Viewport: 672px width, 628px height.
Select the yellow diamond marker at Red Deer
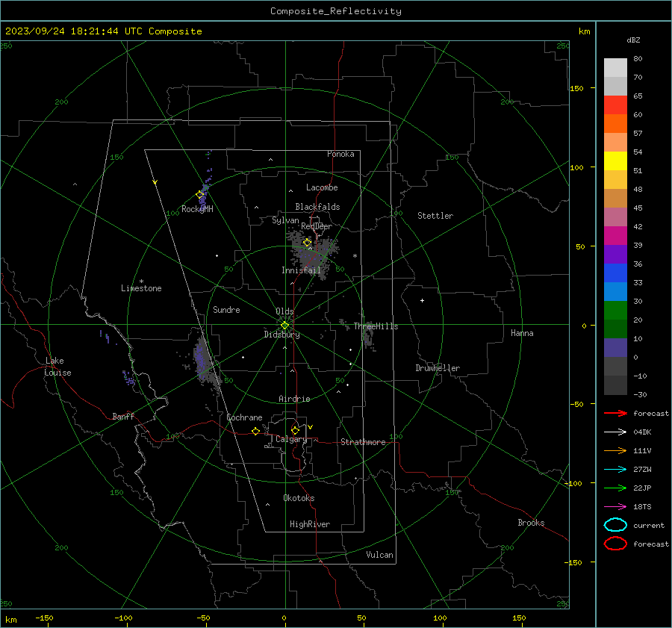tap(308, 243)
